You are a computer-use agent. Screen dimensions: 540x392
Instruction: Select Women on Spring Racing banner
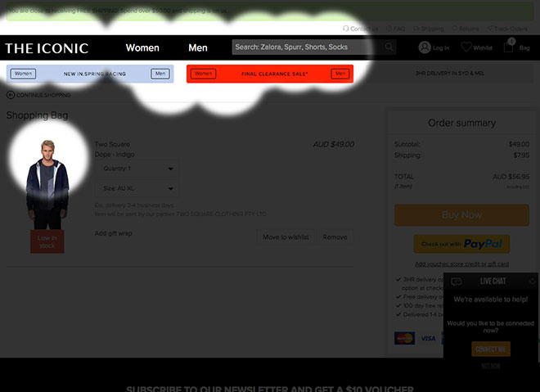[x=23, y=74]
